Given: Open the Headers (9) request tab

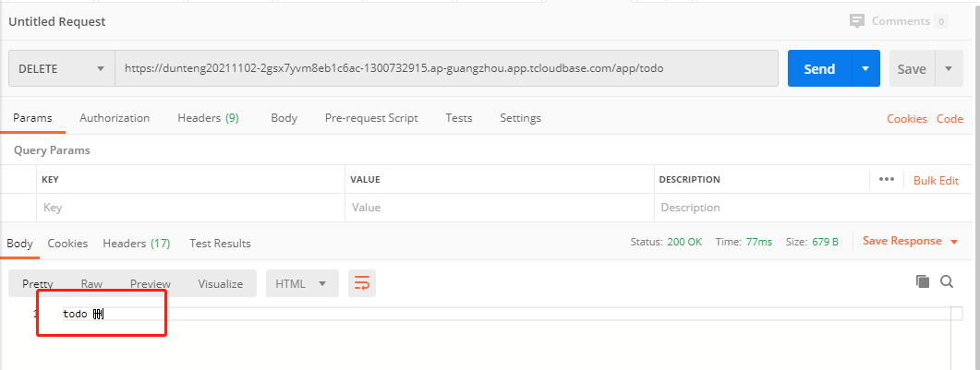Looking at the screenshot, I should [x=208, y=118].
